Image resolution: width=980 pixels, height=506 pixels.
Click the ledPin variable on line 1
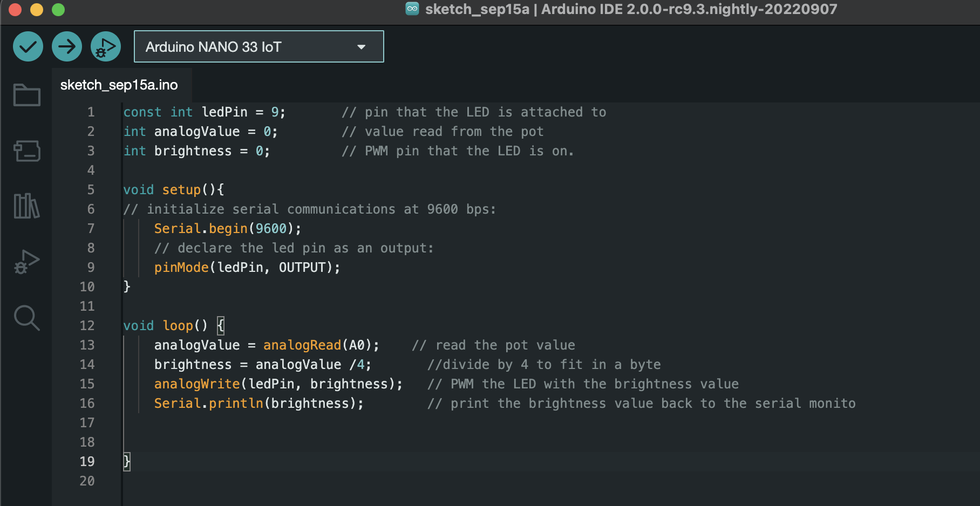point(224,112)
